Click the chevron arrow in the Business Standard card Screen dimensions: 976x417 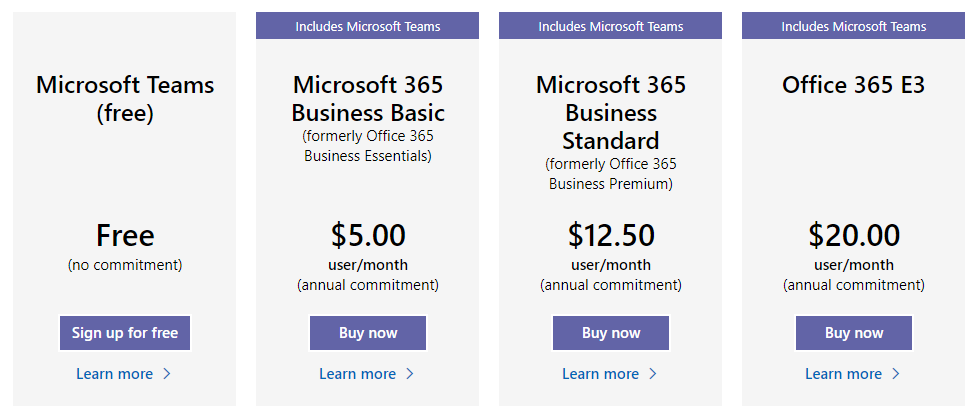[652, 374]
